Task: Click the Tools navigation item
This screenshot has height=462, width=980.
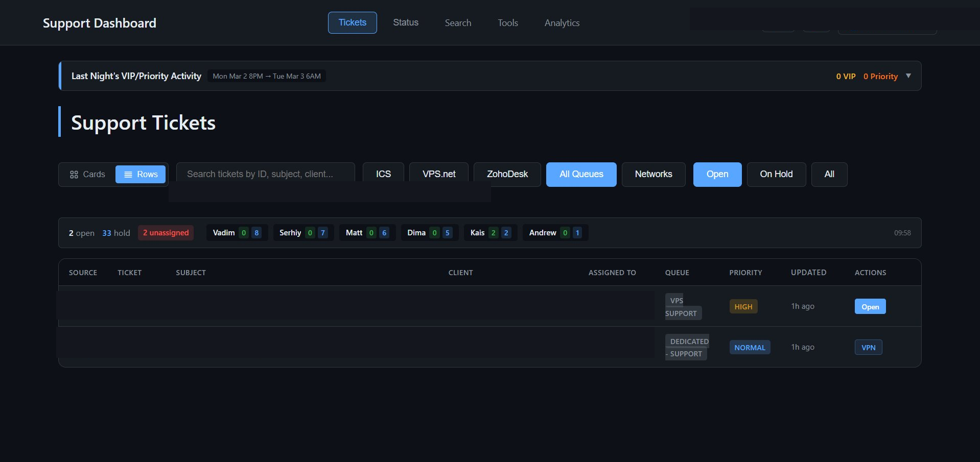Action: [507, 23]
